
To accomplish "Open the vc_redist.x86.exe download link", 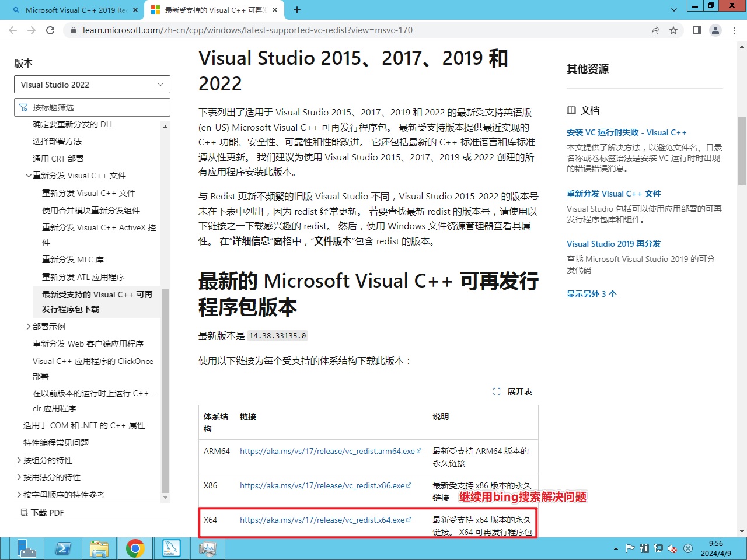I will 325,485.
